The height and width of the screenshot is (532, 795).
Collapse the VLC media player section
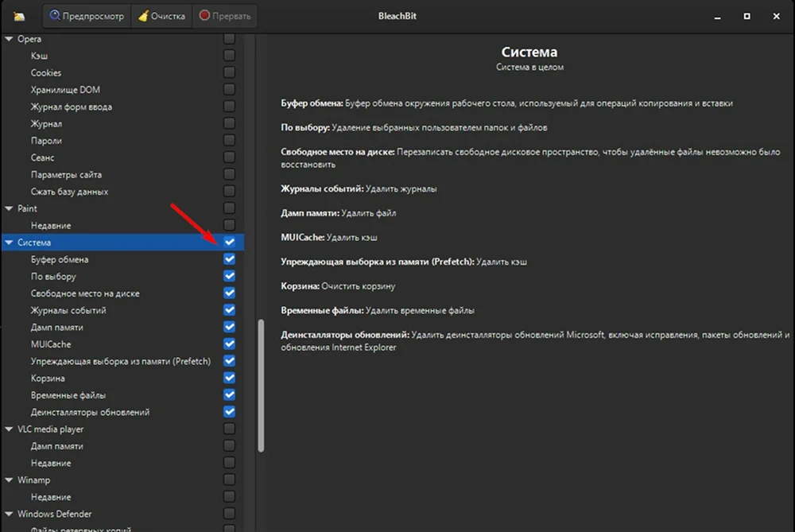click(10, 429)
